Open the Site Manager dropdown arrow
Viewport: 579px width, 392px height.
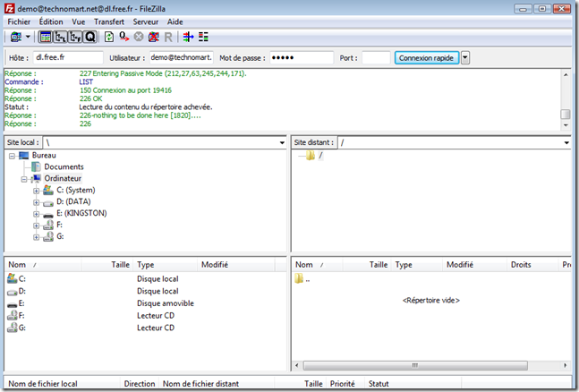pyautogui.click(x=28, y=37)
